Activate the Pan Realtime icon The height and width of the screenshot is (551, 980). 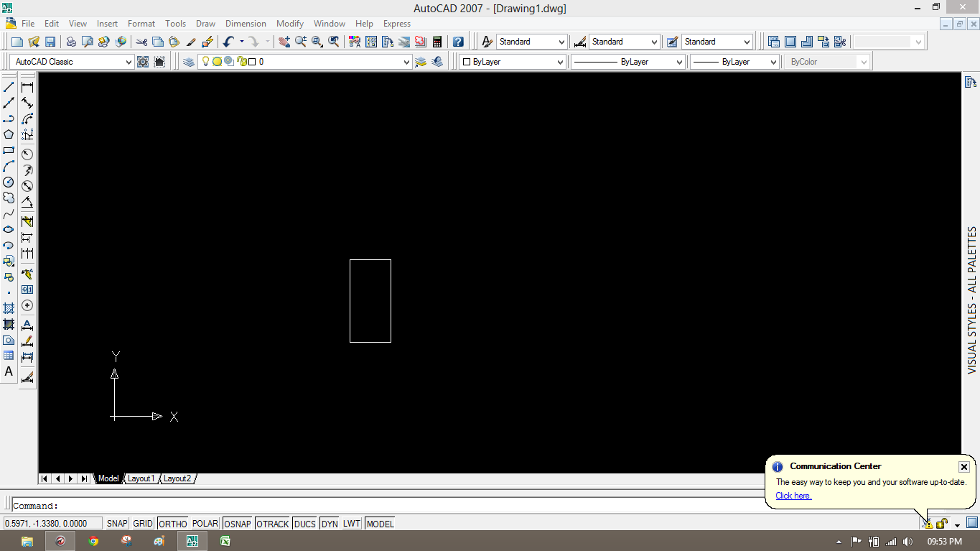click(283, 41)
